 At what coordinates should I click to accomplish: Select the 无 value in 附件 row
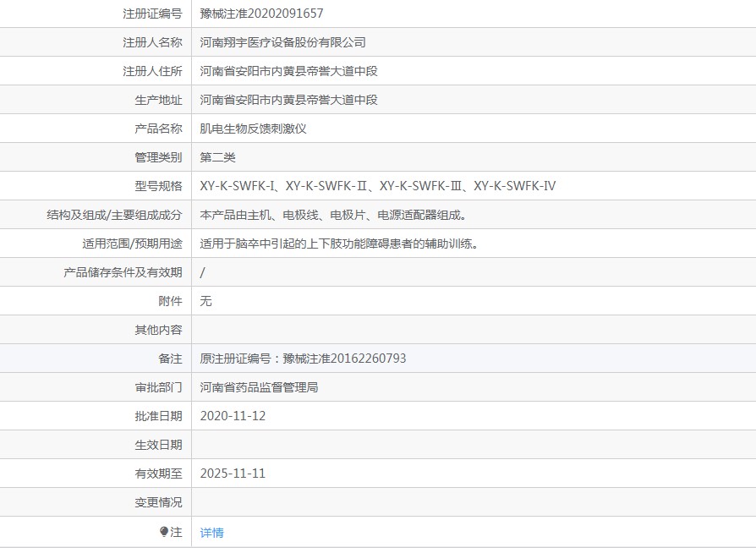[205, 301]
